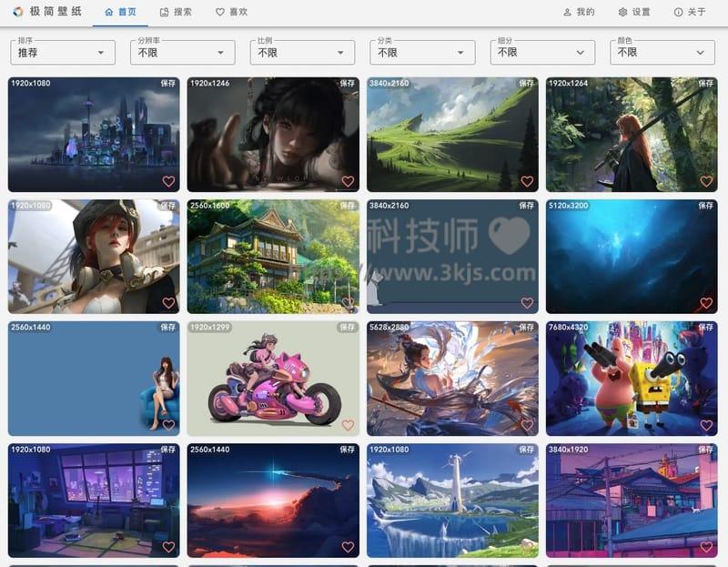728x567 pixels.
Task: Expand the 比例 dropdown
Action: (302, 53)
